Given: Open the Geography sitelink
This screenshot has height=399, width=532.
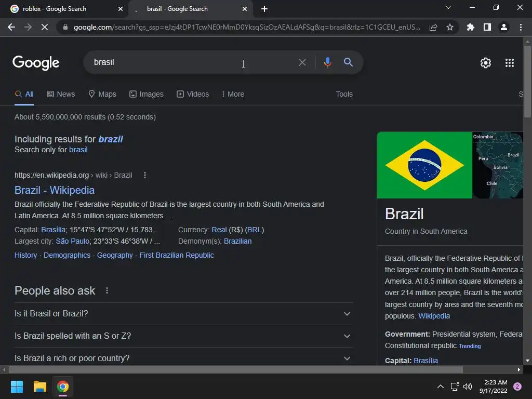Looking at the screenshot, I should pos(115,255).
